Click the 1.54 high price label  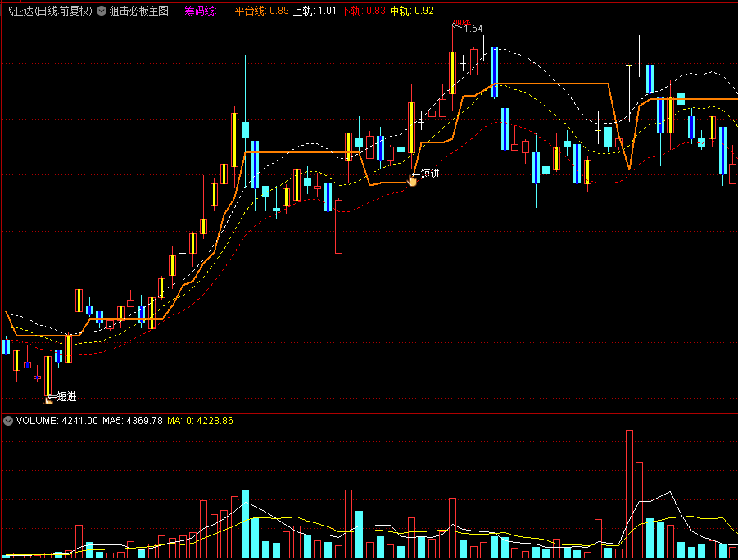pyautogui.click(x=473, y=29)
